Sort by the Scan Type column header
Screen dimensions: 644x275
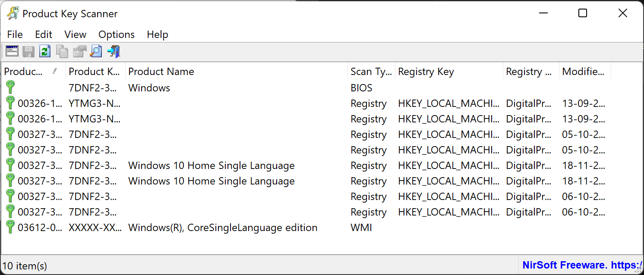click(x=371, y=72)
